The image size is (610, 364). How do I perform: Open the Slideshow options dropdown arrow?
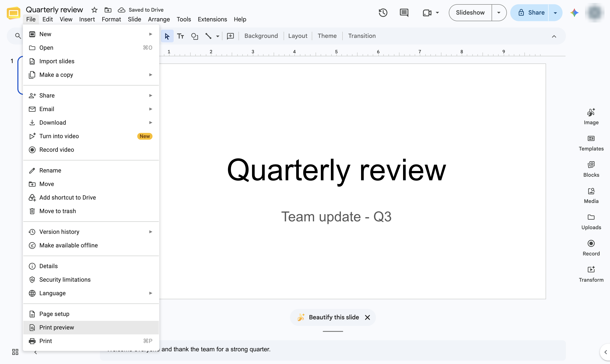pyautogui.click(x=499, y=12)
